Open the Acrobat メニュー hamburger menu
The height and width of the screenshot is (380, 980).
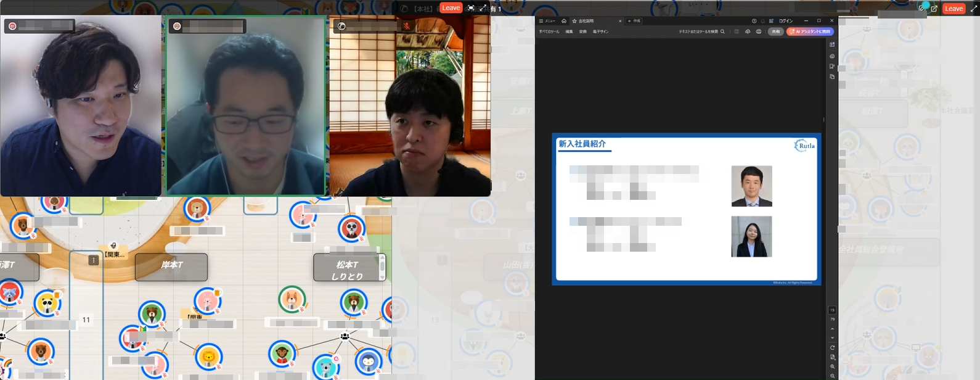[x=547, y=21]
